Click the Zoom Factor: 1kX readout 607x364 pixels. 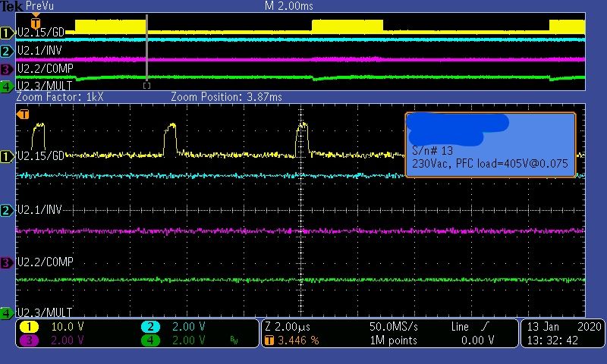tap(60, 97)
